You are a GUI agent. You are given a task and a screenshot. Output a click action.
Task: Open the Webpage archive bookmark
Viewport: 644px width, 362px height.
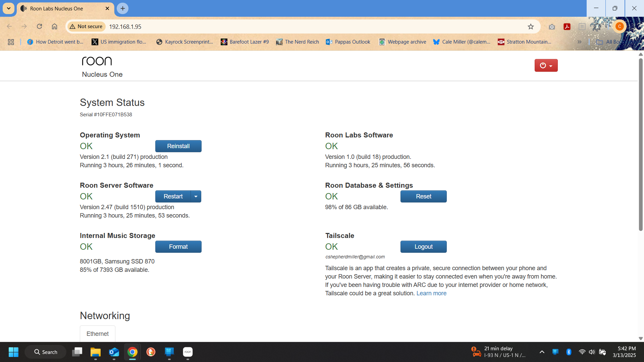point(403,42)
